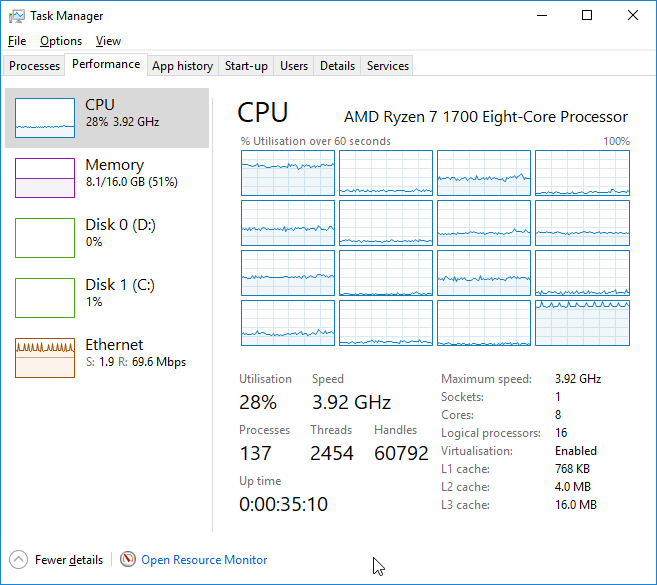Click the Cores value 8
657x585 pixels.
point(558,415)
